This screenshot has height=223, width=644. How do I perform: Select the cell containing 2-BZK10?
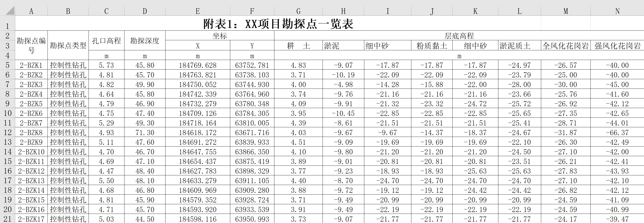[x=31, y=151]
